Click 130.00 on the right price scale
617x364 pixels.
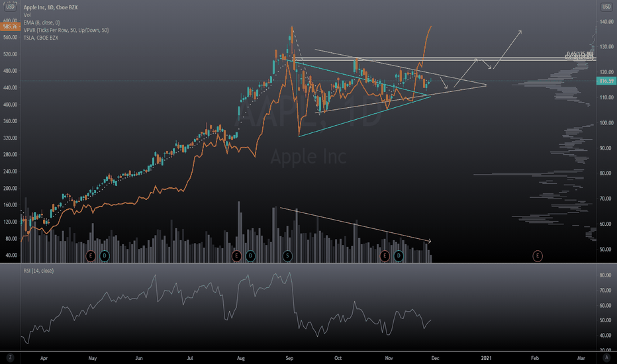(606, 47)
